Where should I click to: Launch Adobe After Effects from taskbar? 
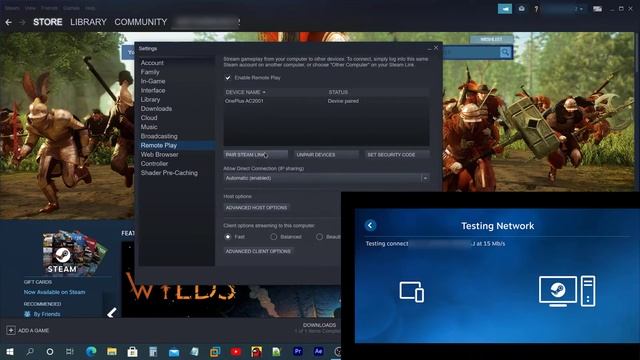tap(319, 351)
